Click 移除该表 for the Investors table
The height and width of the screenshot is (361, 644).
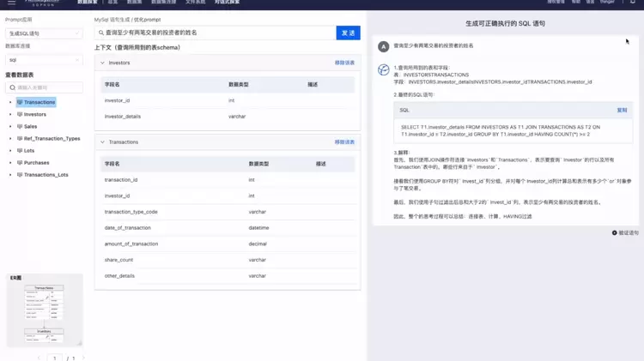(343, 63)
